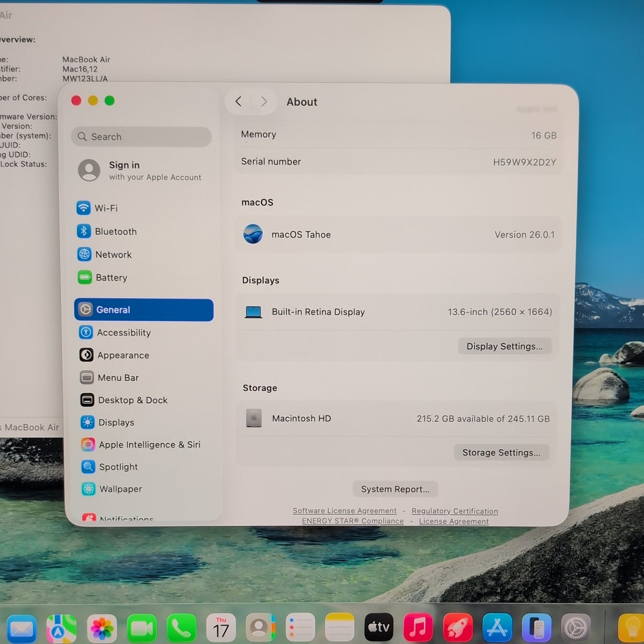Click System Settings gear in the Dock
The height and width of the screenshot is (644, 644).
pyautogui.click(x=576, y=627)
